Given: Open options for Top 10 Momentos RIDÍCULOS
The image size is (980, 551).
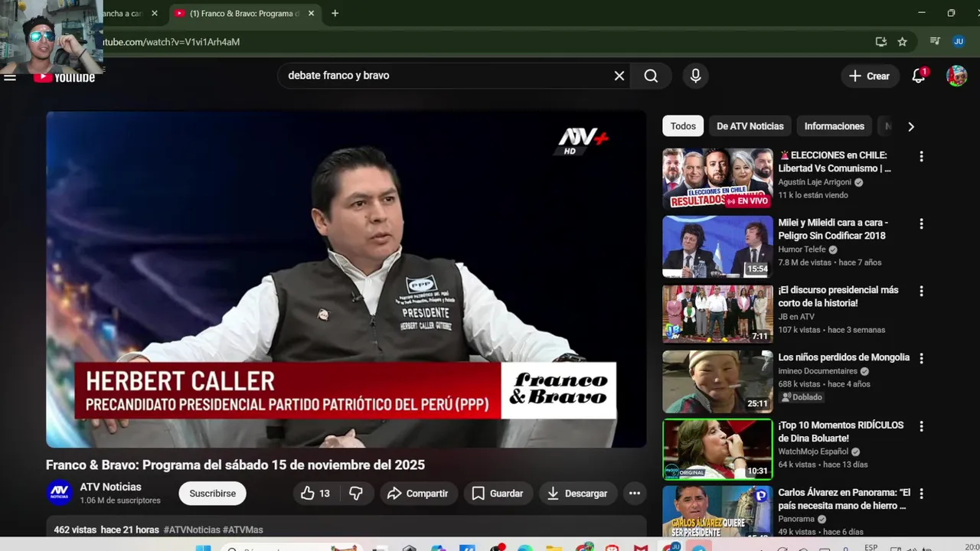Looking at the screenshot, I should click(x=921, y=426).
